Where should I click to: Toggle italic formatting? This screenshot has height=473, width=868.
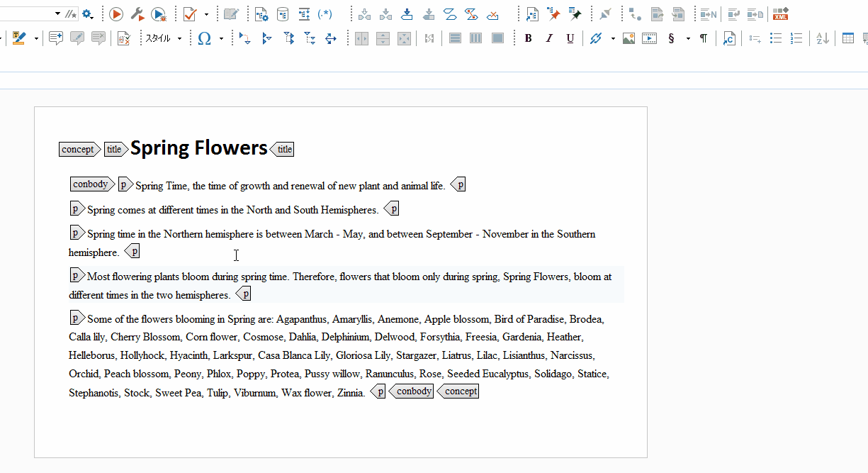[549, 38]
